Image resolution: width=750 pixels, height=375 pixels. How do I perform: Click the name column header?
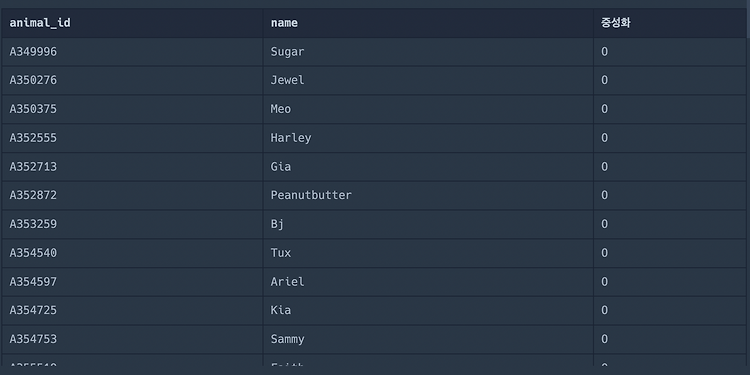pyautogui.click(x=428, y=23)
